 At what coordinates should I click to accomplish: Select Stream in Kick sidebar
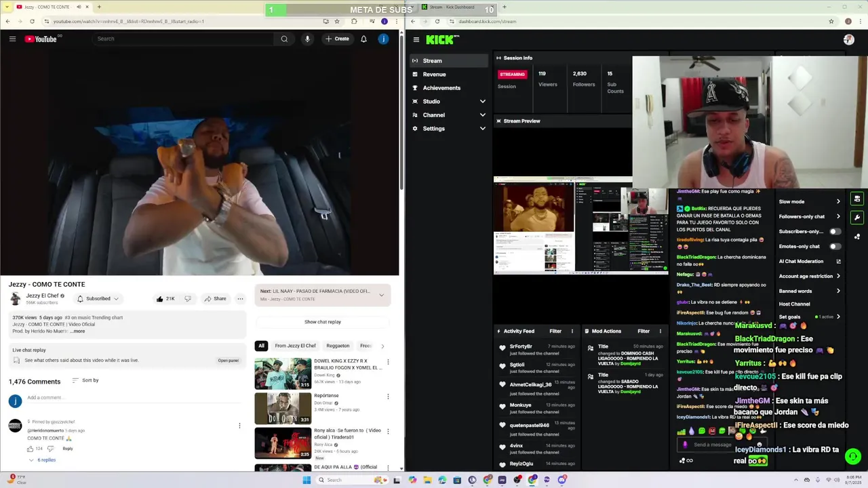449,61
